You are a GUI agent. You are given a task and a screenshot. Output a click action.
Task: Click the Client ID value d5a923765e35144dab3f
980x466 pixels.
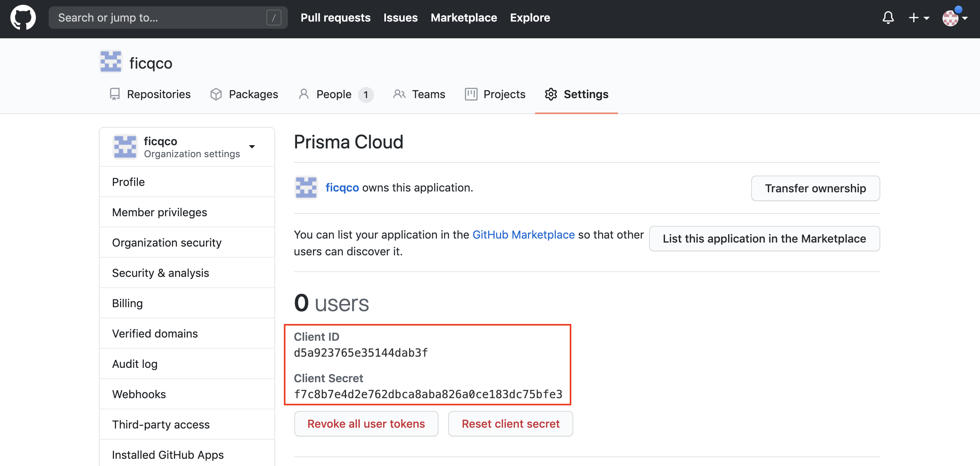click(361, 353)
